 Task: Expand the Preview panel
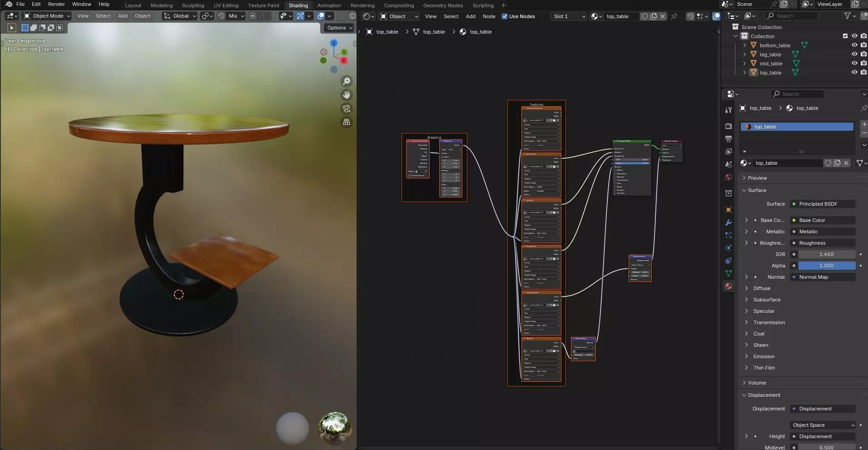pos(757,178)
